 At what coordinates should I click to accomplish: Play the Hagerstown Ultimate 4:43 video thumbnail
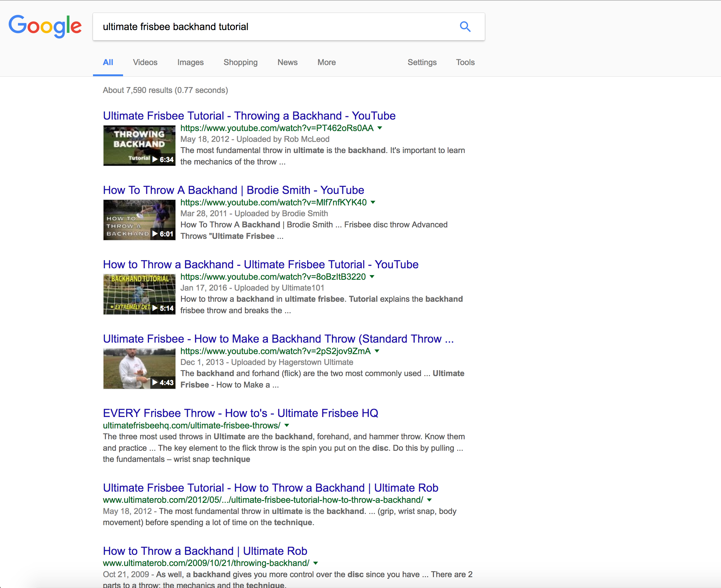coord(139,369)
